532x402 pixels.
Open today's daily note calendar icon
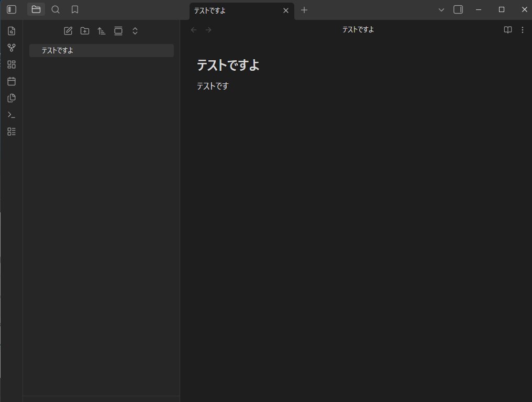[12, 81]
